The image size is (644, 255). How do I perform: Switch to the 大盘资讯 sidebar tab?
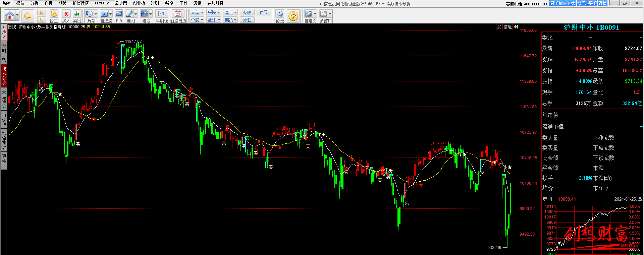click(x=4, y=99)
